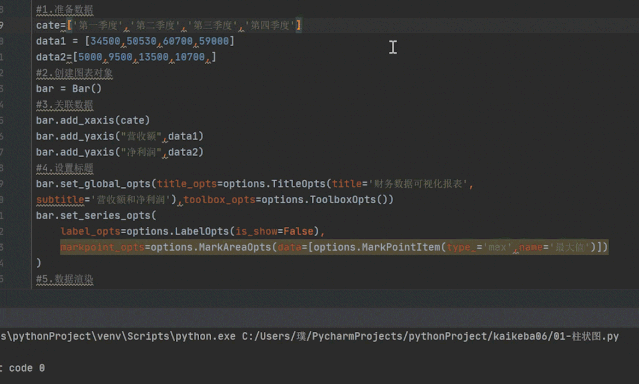Click the value 5000 in data2

click(x=90, y=57)
